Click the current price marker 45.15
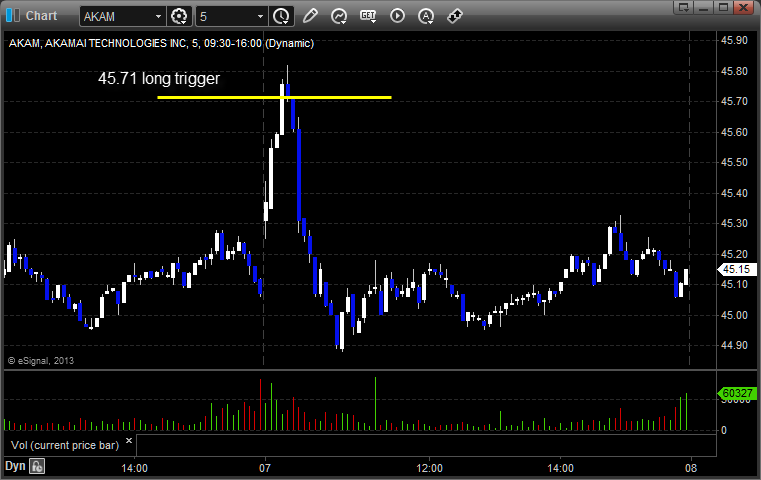The height and width of the screenshot is (480, 761). tap(737, 269)
